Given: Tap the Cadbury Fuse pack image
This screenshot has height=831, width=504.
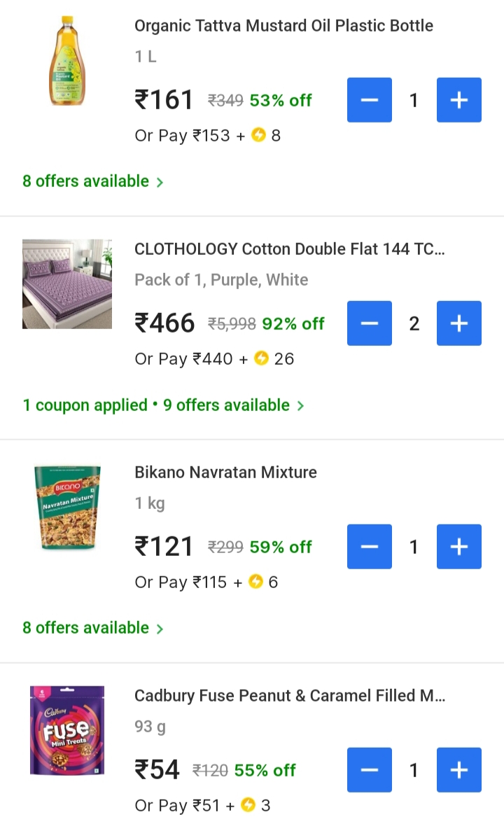Looking at the screenshot, I should (x=67, y=730).
